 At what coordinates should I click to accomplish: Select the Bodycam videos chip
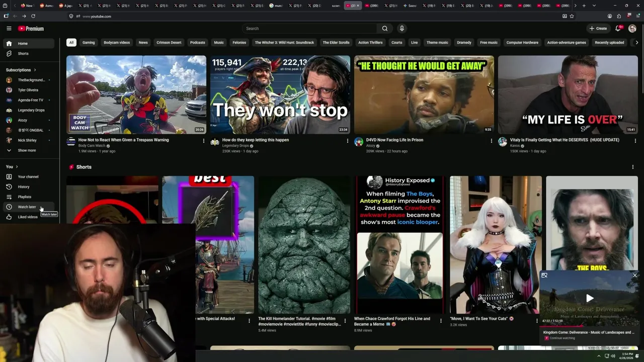click(117, 43)
